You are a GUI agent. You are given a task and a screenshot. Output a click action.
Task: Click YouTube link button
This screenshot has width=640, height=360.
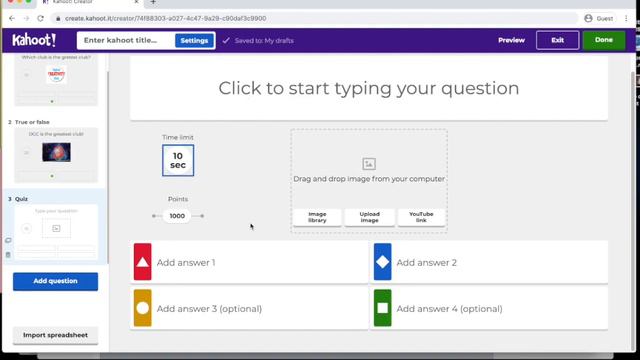click(x=421, y=217)
